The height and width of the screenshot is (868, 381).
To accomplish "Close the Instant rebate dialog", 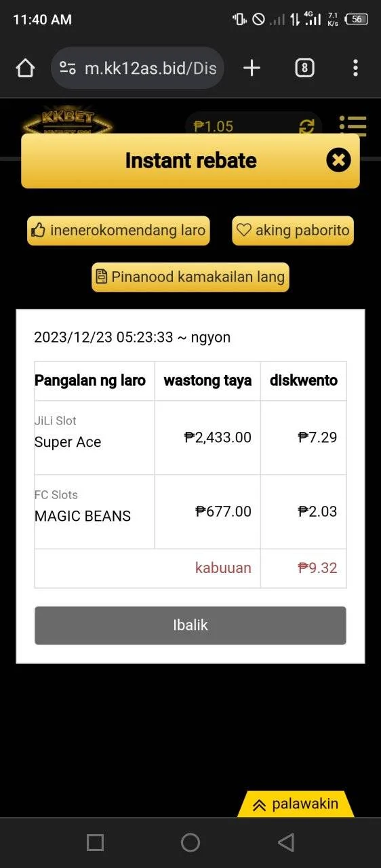I will tap(338, 160).
